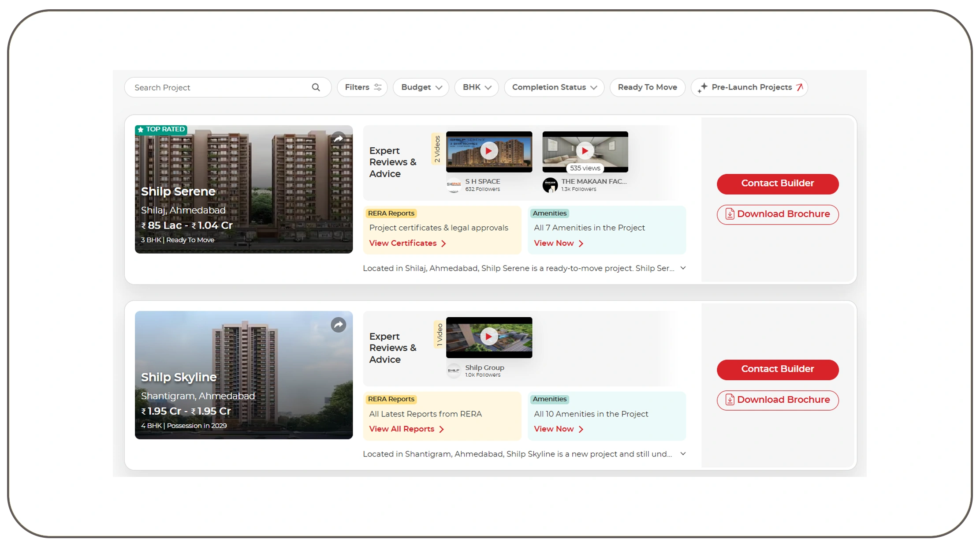Viewport: 980px width, 547px height.
Task: Download brochure for Shilp Serene
Action: 778,214
